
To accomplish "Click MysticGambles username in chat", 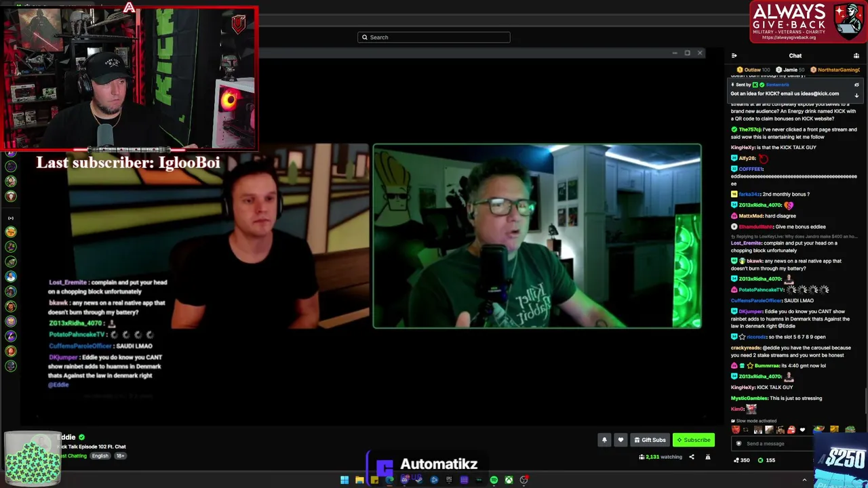I will tap(749, 398).
